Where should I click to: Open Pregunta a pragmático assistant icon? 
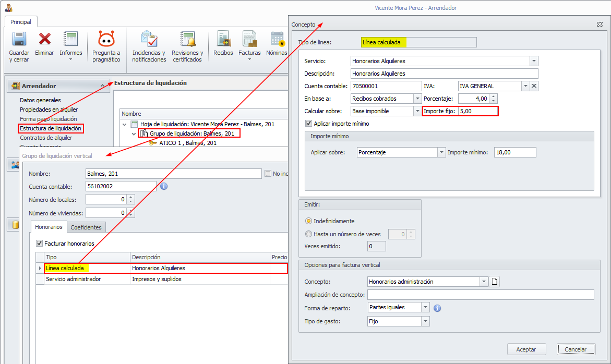pos(106,39)
